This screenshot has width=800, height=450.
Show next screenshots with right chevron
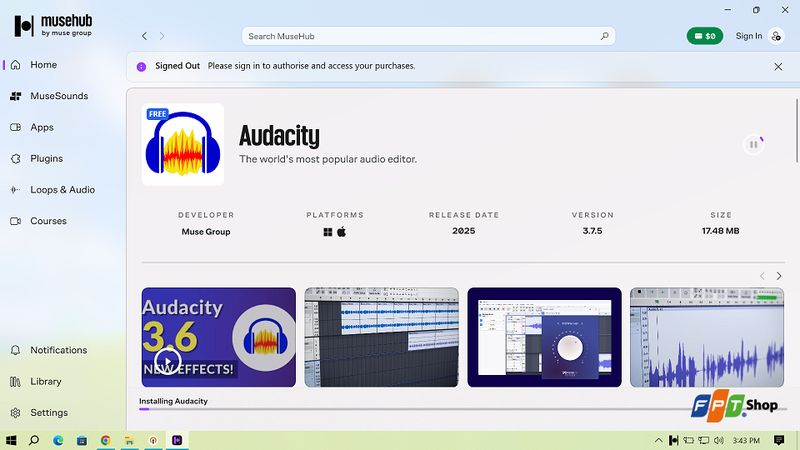pyautogui.click(x=779, y=276)
